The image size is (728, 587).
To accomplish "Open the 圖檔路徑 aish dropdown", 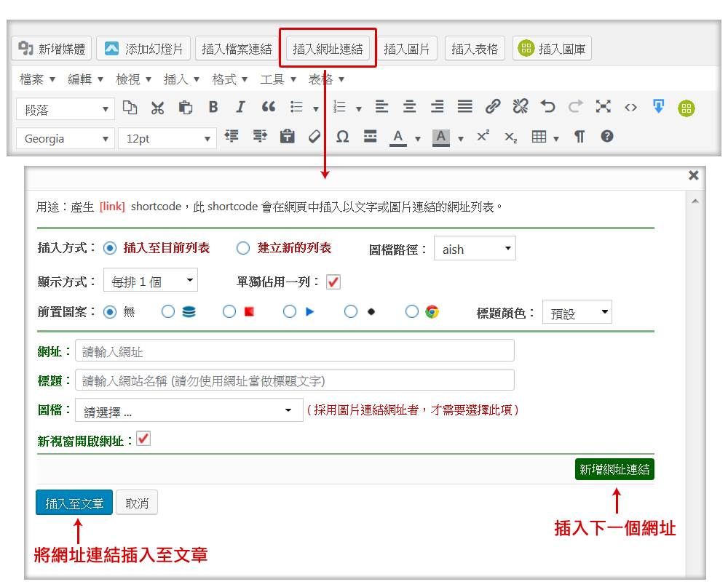I will click(x=475, y=248).
